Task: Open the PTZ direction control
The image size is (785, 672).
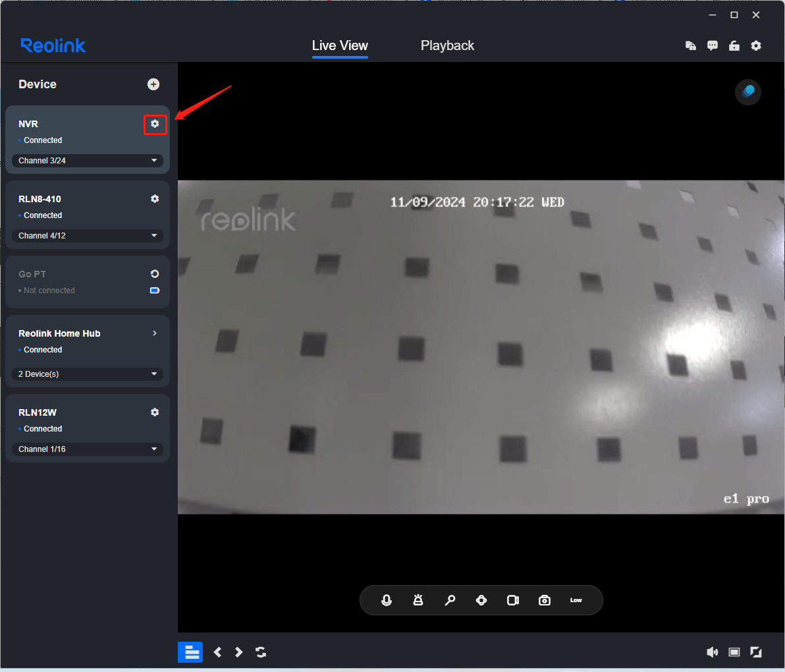Action: point(481,600)
